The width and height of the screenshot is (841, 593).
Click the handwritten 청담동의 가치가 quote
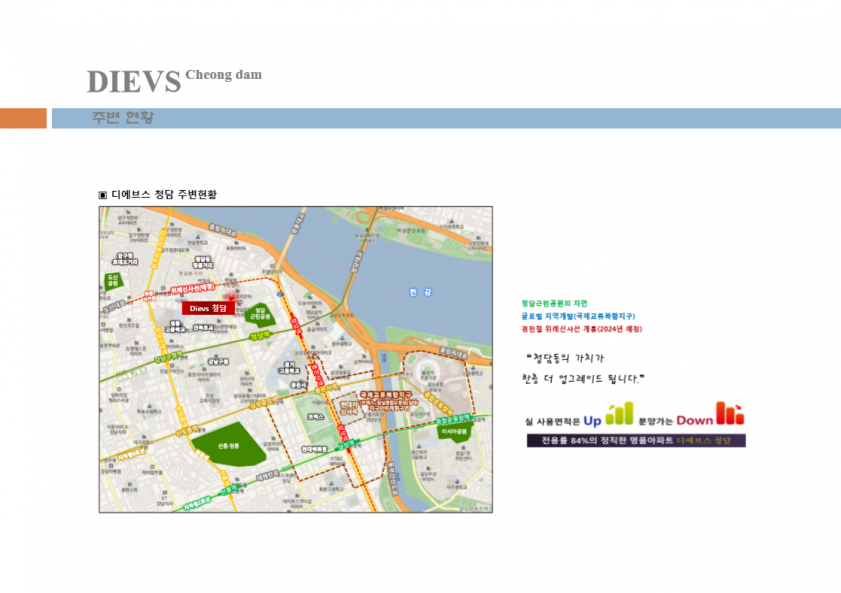coord(565,358)
